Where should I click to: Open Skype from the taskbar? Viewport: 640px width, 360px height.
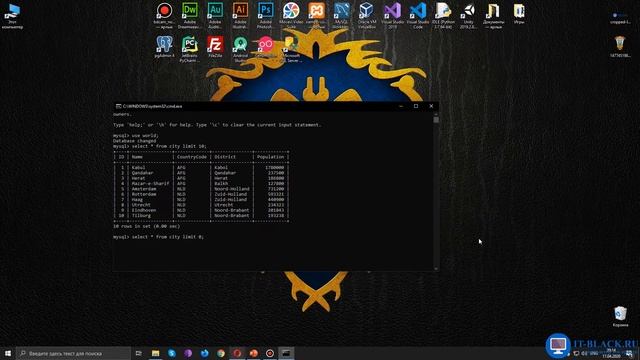pos(172,353)
